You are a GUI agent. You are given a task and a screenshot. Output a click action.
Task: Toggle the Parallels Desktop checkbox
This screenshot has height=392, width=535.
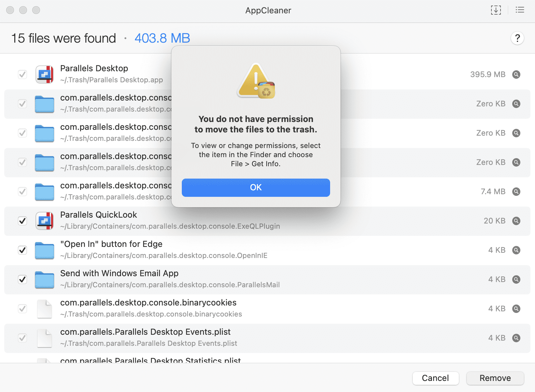[x=22, y=74]
